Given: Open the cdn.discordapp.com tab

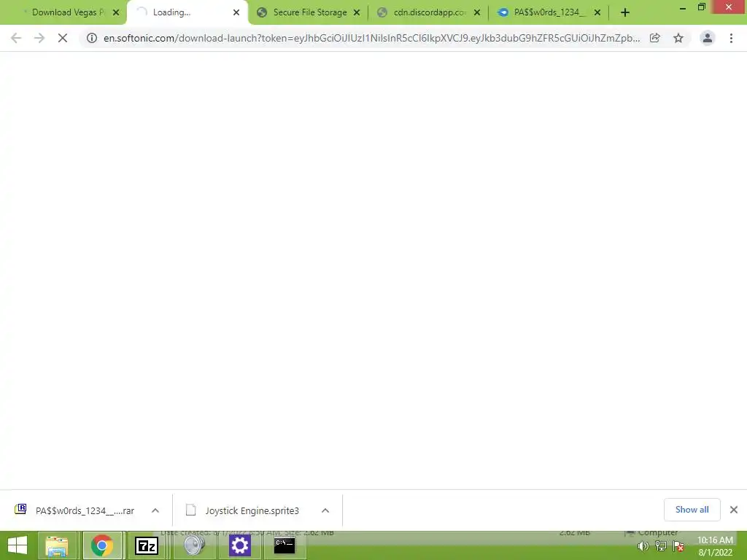Looking at the screenshot, I should (427, 12).
